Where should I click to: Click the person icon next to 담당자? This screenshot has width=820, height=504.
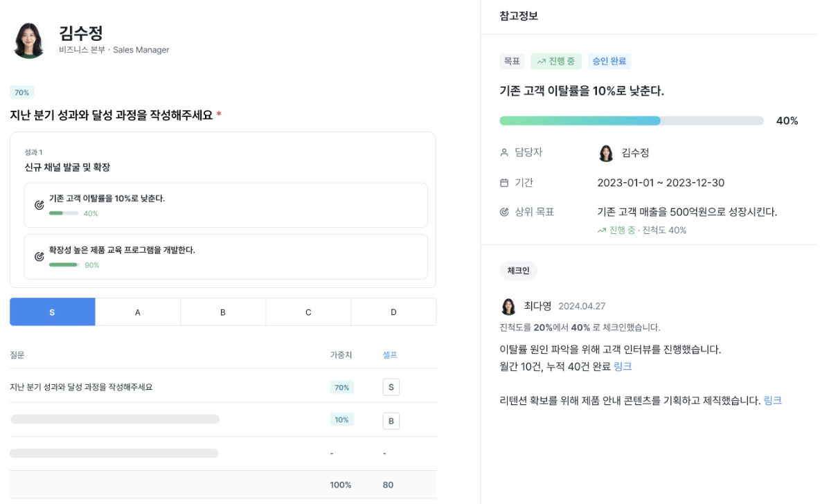tap(504, 152)
